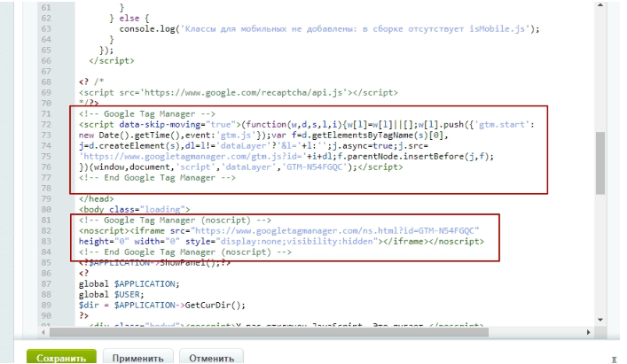Click the horizontal scrollbar right arrow
Screen dimensions: 627x364
[588, 332]
